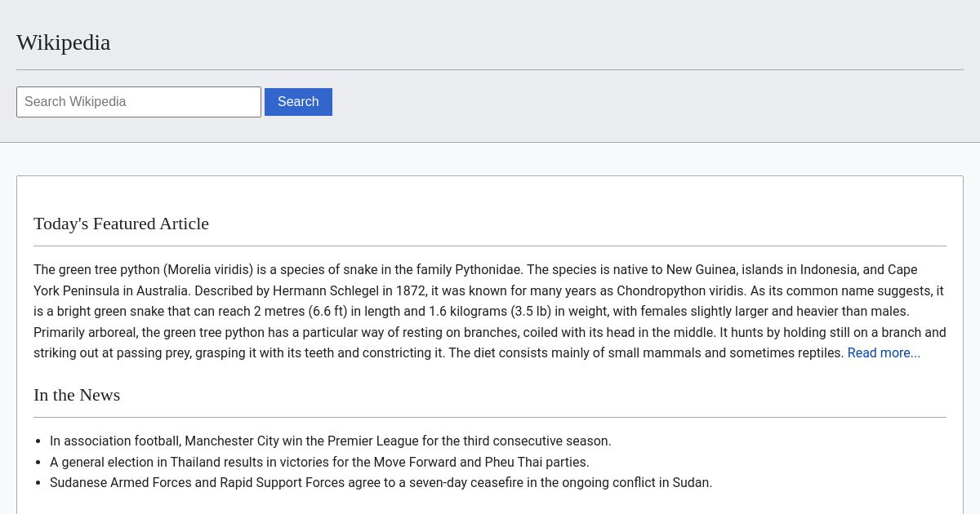This screenshot has height=514, width=980.
Task: Click the words "Morelia viridis" in the article
Action: click(x=208, y=270)
